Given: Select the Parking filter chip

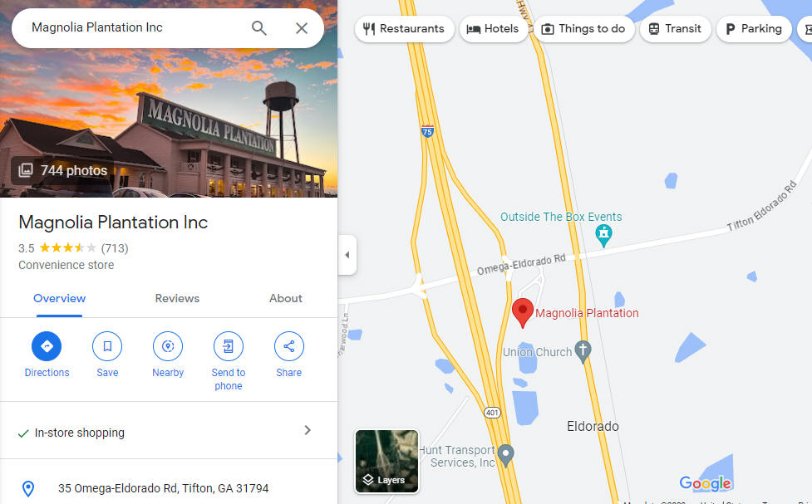Looking at the screenshot, I should click(754, 29).
